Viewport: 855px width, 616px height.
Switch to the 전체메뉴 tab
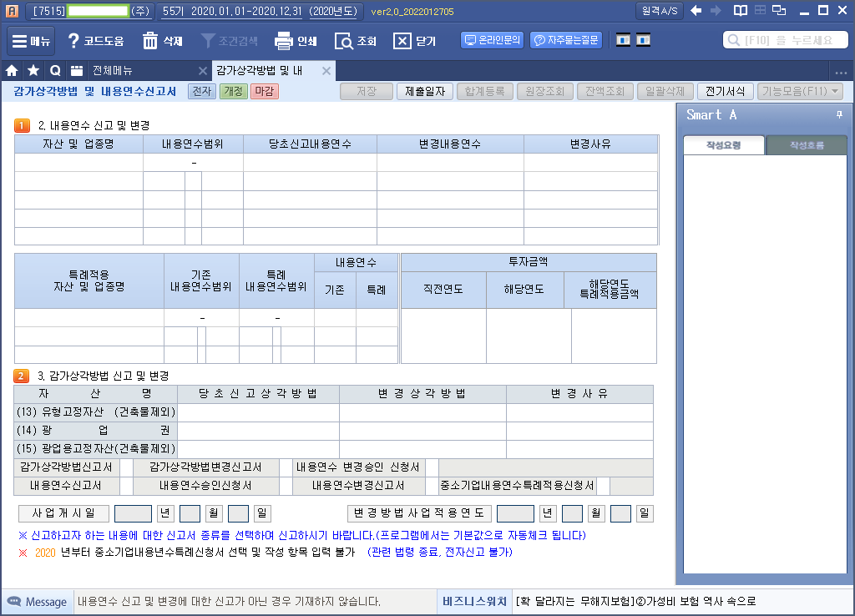coord(113,70)
